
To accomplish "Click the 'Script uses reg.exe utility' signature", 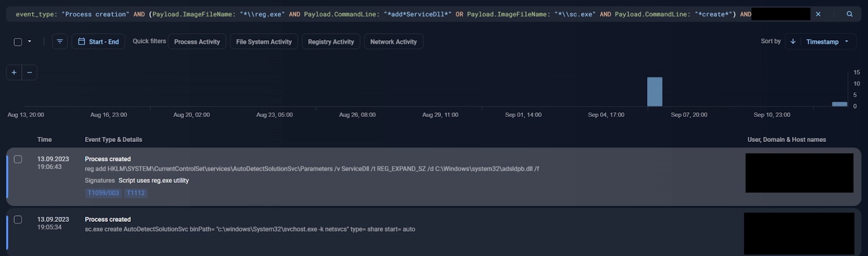I will (154, 180).
